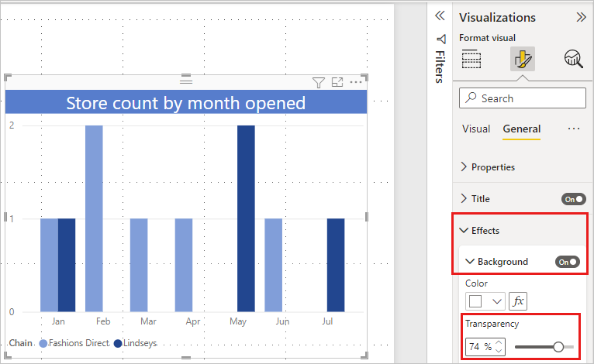Select the chart title Store count by month opened
This screenshot has height=364, width=594.
pyautogui.click(x=185, y=103)
